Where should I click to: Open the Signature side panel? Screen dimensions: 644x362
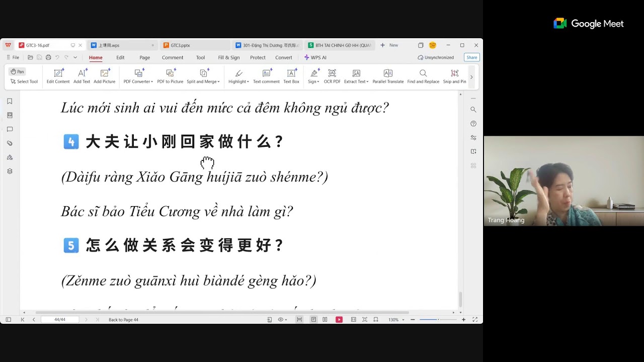10,157
